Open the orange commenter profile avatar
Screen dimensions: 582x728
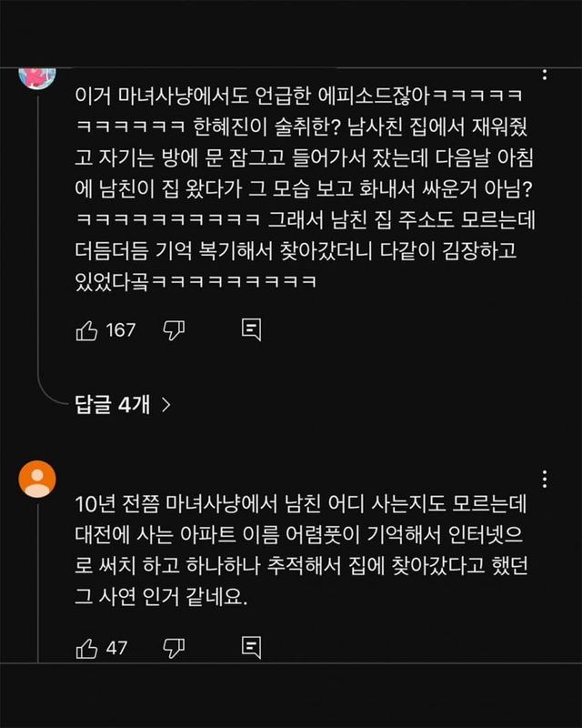point(37,478)
